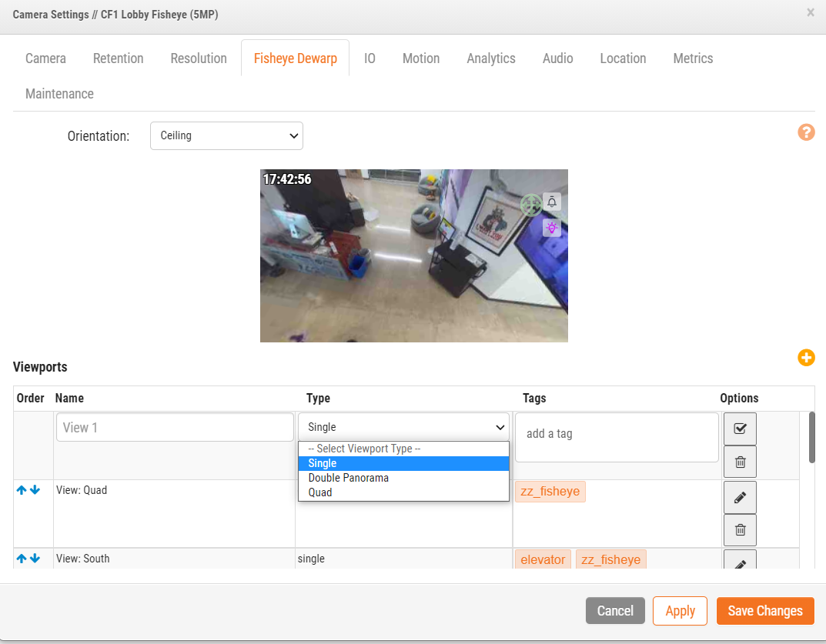
Task: Click the Name column header
Action: (69, 398)
